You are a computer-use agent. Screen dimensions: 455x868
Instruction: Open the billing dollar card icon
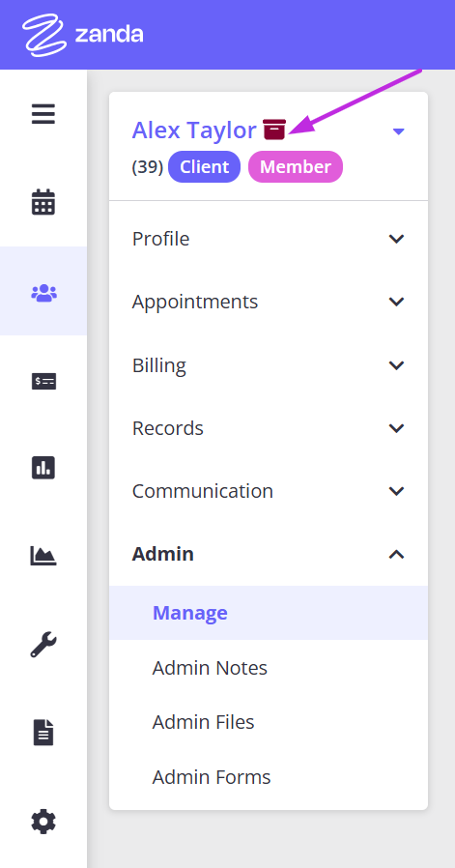click(x=43, y=381)
